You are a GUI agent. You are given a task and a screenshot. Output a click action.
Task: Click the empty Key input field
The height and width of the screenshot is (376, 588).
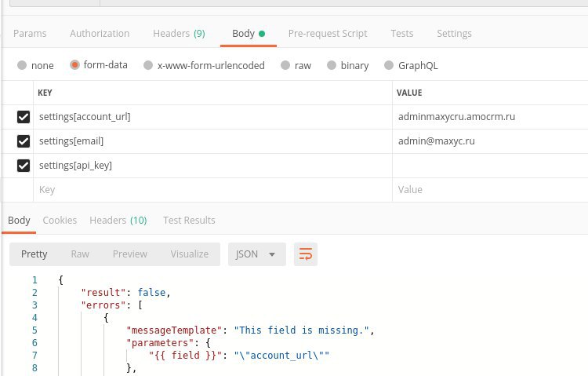click(x=212, y=190)
